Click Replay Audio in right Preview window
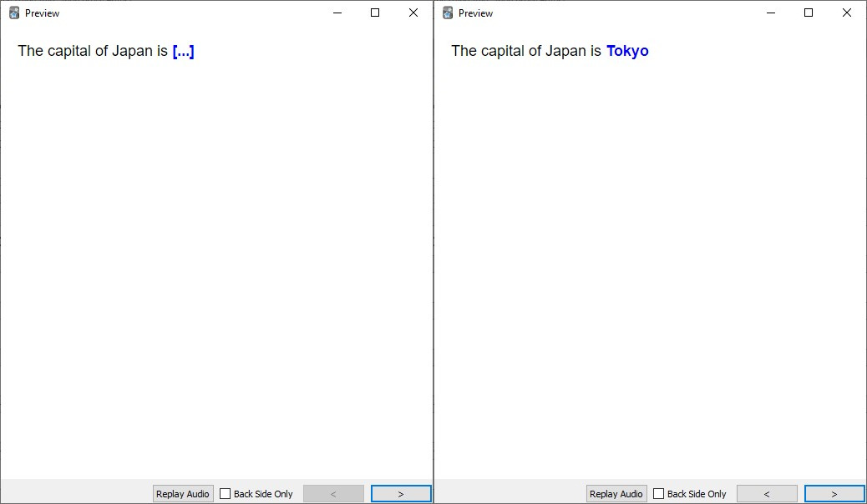Image resolution: width=867 pixels, height=504 pixels. click(x=616, y=493)
